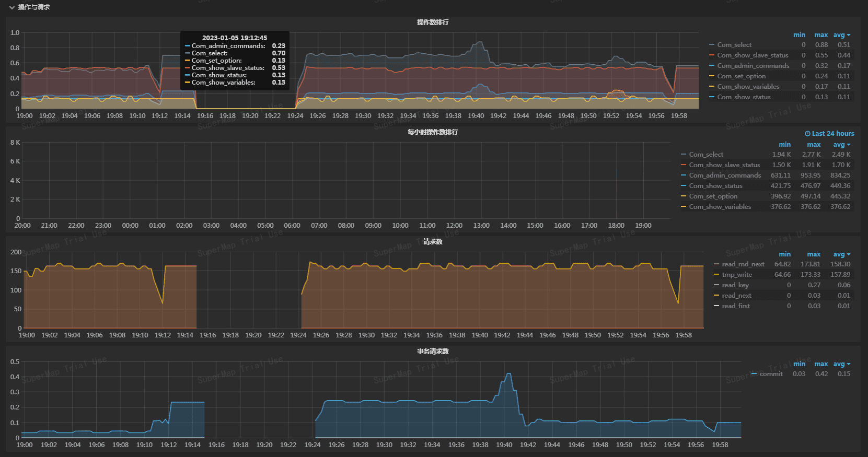The height and width of the screenshot is (457, 868).
Task: Click the 0.88 Com_select peak in 操作数排行 graph
Action: (x=480, y=43)
